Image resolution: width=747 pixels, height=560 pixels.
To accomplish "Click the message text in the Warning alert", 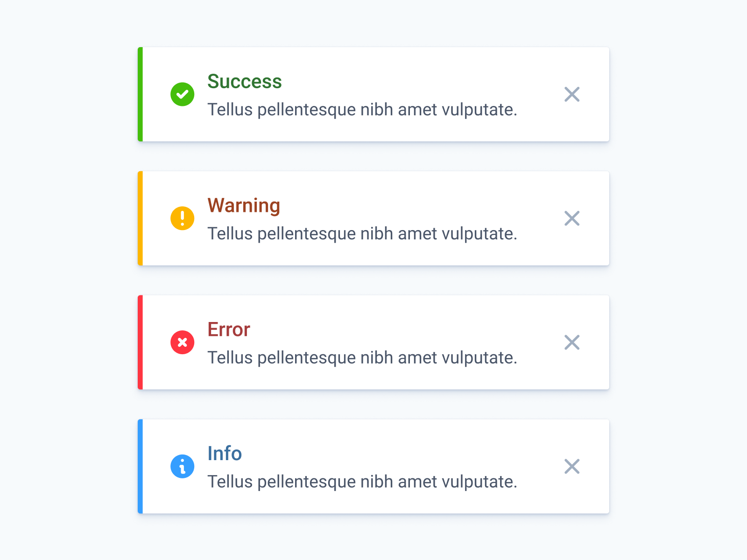I will point(363,233).
